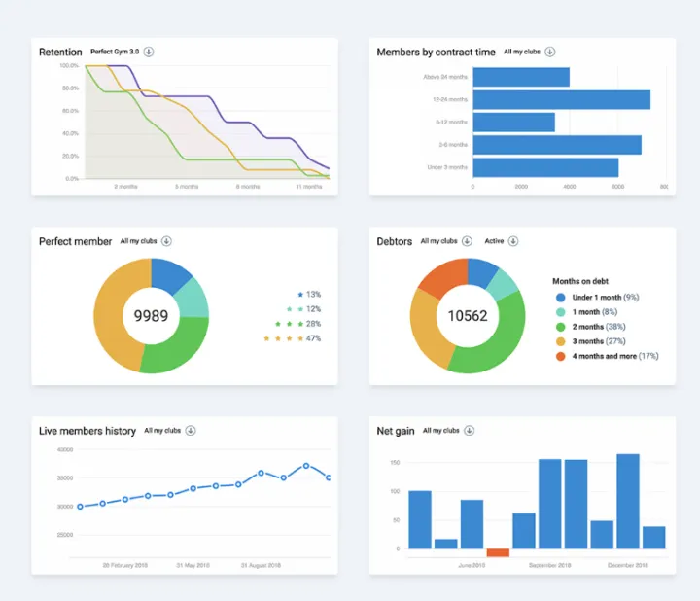Click the two-star 12% legend entry
This screenshot has height=601, width=700.
(x=302, y=308)
